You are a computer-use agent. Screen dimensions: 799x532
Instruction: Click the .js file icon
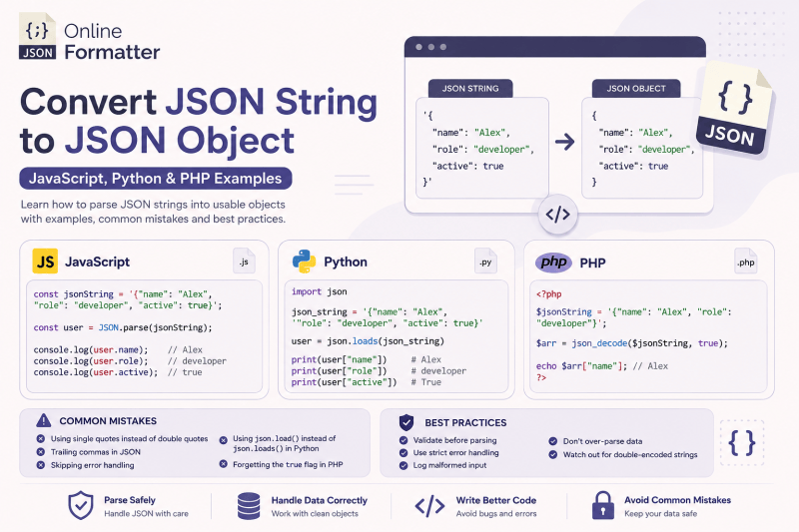(x=244, y=262)
